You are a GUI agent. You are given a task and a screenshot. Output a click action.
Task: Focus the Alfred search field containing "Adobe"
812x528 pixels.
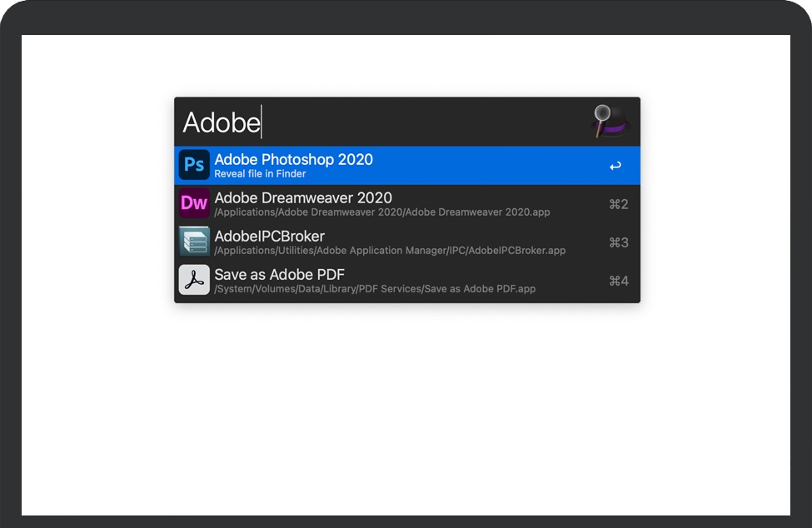222,122
